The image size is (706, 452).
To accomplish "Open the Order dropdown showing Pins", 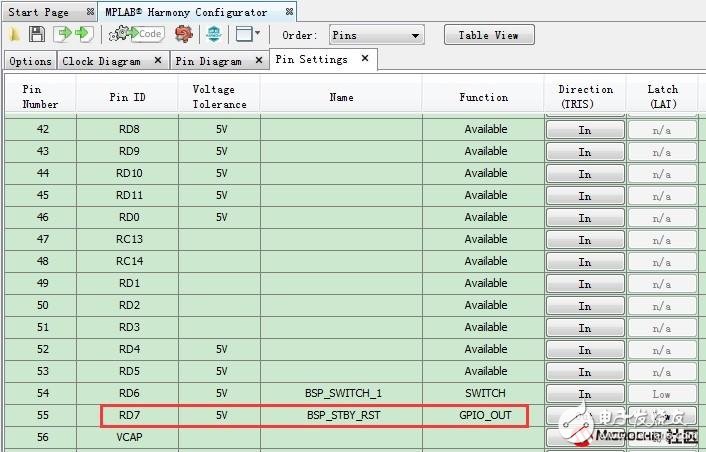I will pos(375,35).
